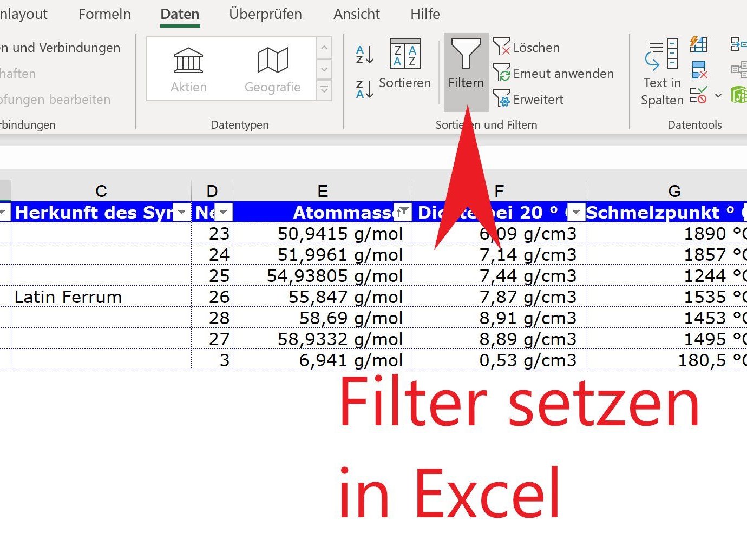Viewport: 747px width, 560px height.
Task: Expand the Data Validation dropdown arrow
Action: pyautogui.click(x=718, y=96)
